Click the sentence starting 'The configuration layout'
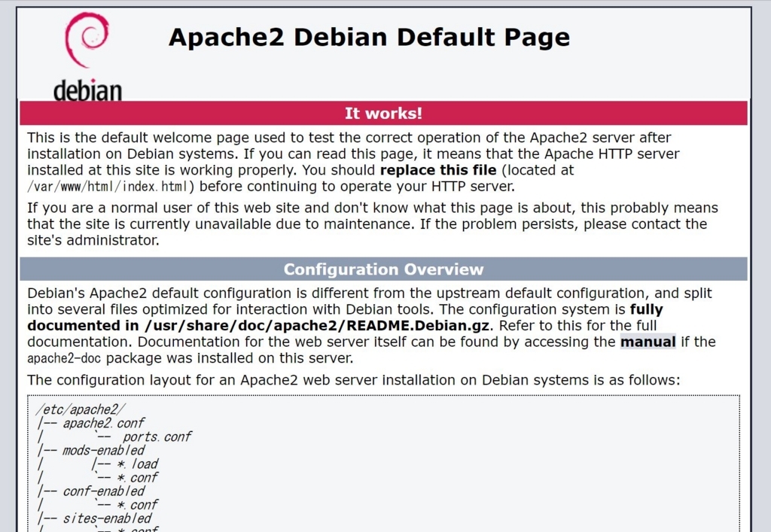This screenshot has height=532, width=771. [x=354, y=380]
